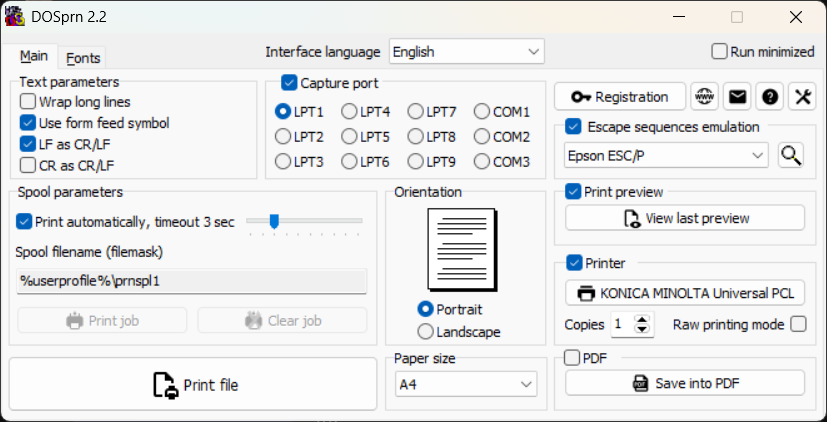Open the website globe icon
This screenshot has width=827, height=422.
705,97
